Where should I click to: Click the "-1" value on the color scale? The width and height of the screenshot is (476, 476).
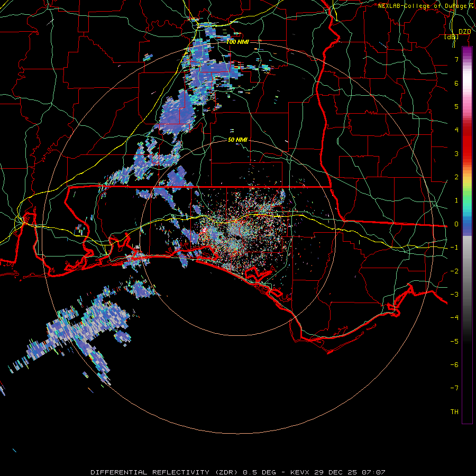(x=454, y=248)
